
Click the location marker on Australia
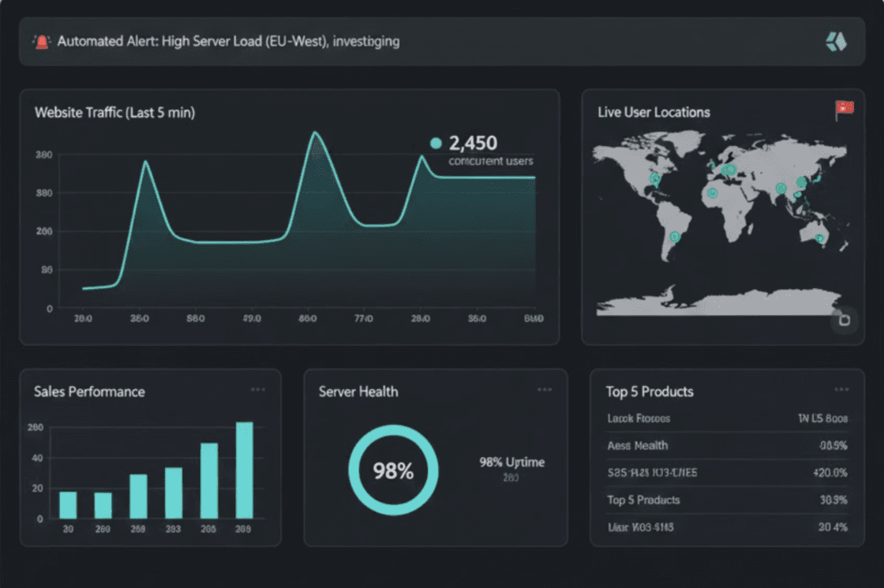coord(818,237)
